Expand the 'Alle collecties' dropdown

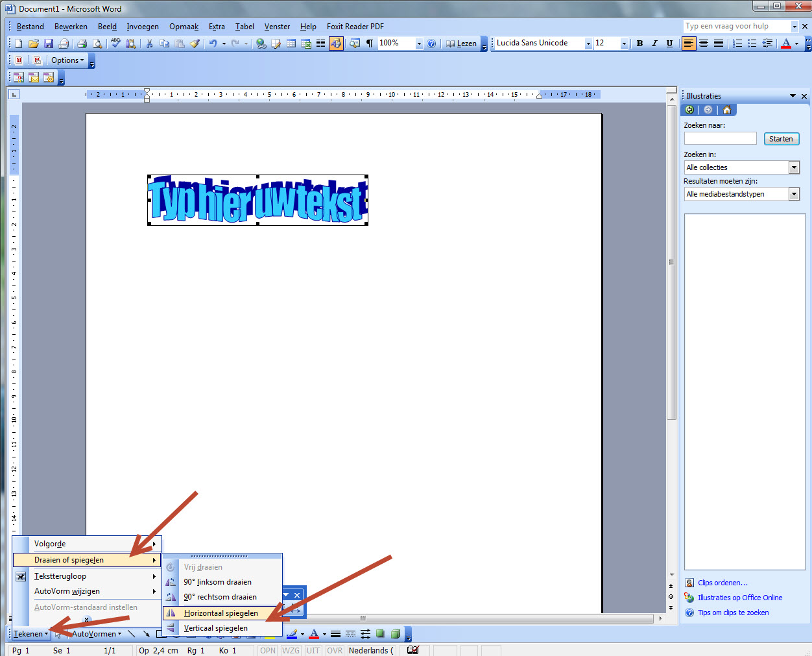(794, 167)
